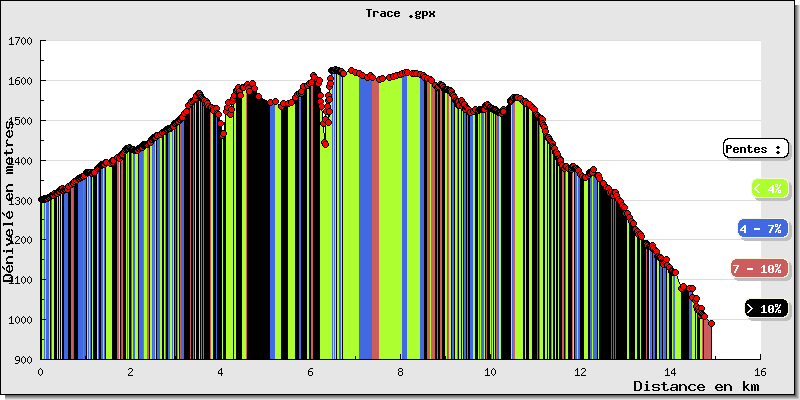Click the 900 label on the elevation axis
The image size is (800, 400).
(x=23, y=360)
